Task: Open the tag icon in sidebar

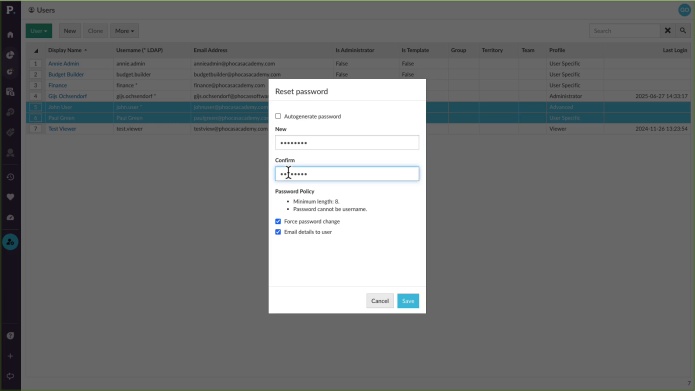Action: (x=10, y=132)
